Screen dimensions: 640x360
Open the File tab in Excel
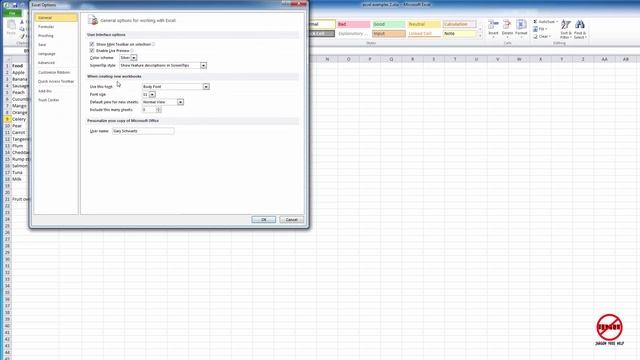click(12, 13)
